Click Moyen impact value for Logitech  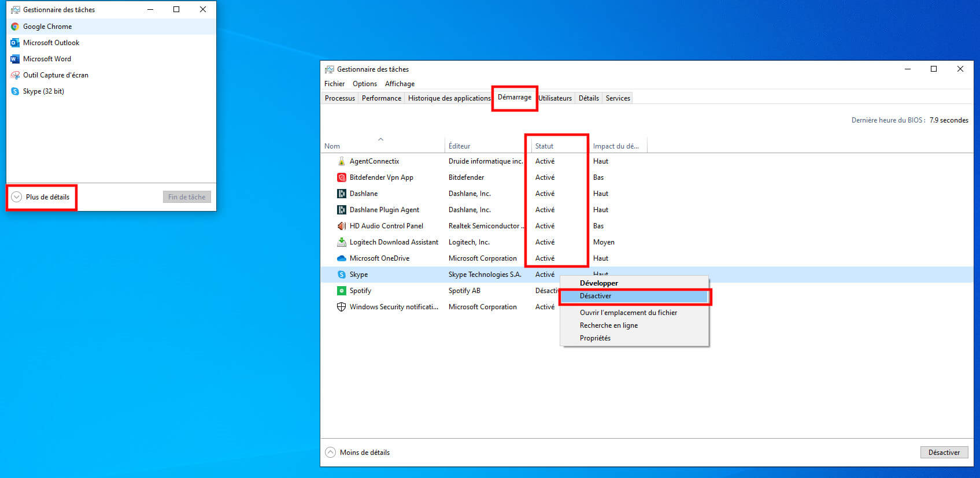(x=604, y=242)
